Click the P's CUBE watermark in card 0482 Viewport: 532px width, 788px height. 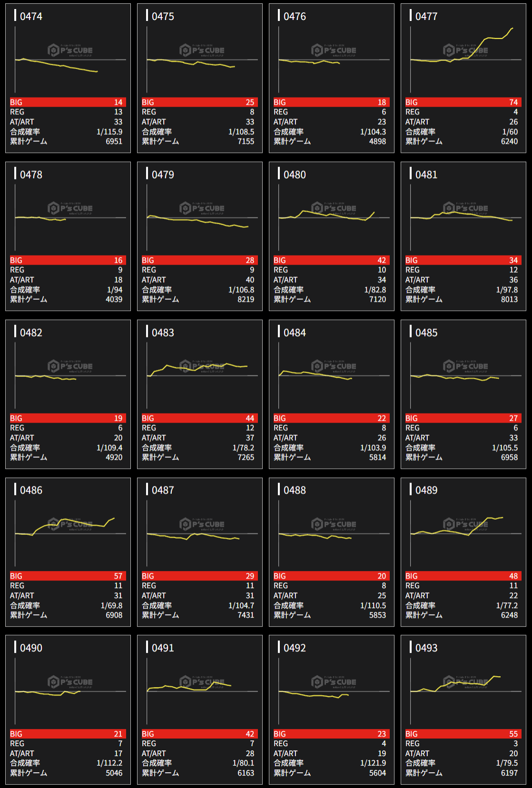coord(70,366)
